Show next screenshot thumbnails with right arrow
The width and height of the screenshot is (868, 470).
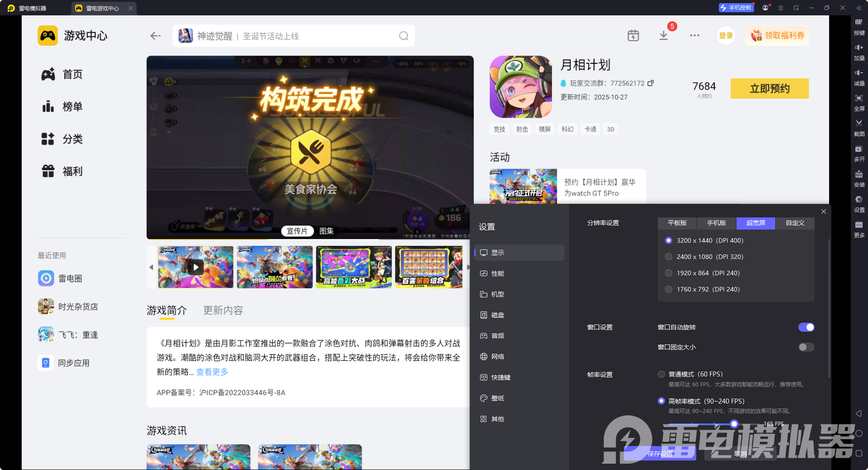(468, 267)
